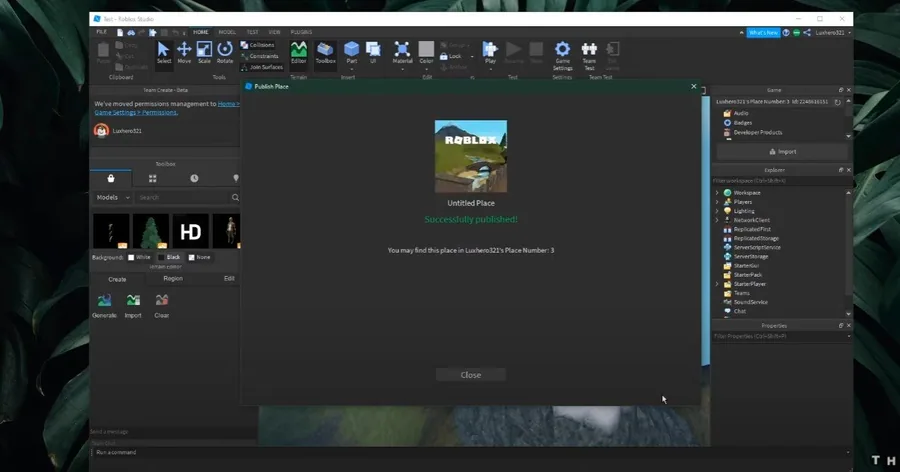The image size is (900, 472).
Task: Open the FILE menu
Action: click(x=102, y=32)
